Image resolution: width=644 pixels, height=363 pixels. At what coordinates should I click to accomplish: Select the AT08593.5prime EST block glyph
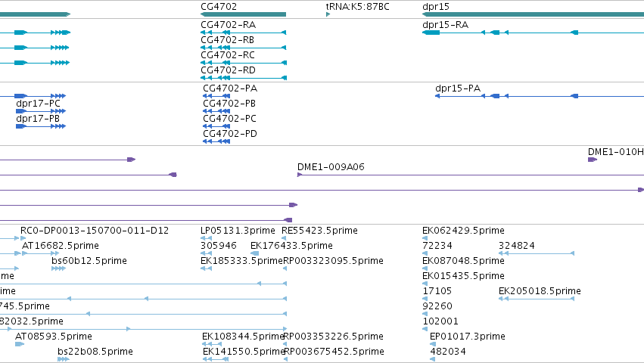click(x=20, y=344)
